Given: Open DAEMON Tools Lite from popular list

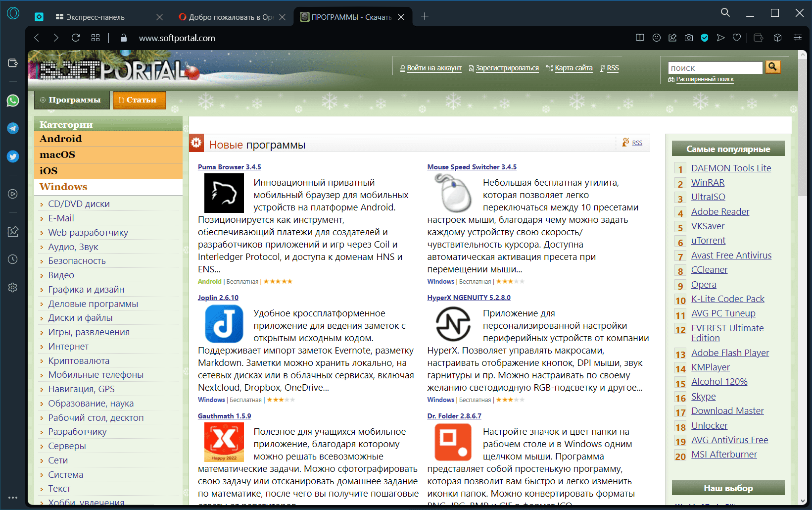Looking at the screenshot, I should tap(731, 168).
